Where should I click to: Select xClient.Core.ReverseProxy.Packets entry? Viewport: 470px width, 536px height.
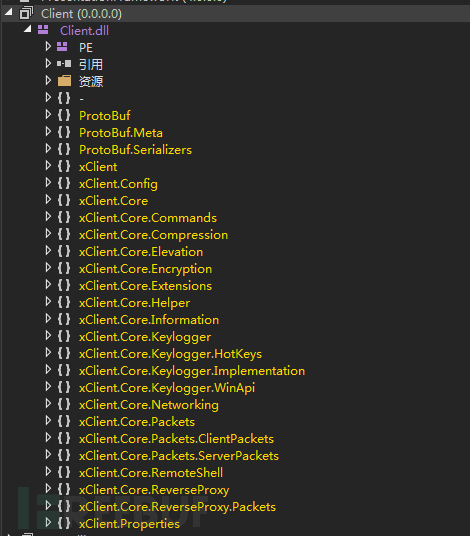point(177,507)
